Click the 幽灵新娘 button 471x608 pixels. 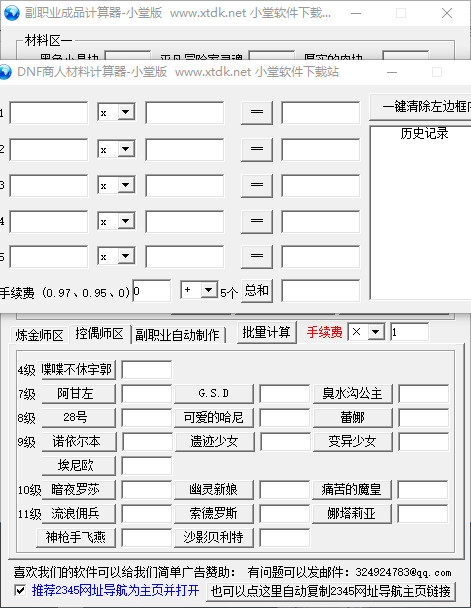click(x=214, y=490)
